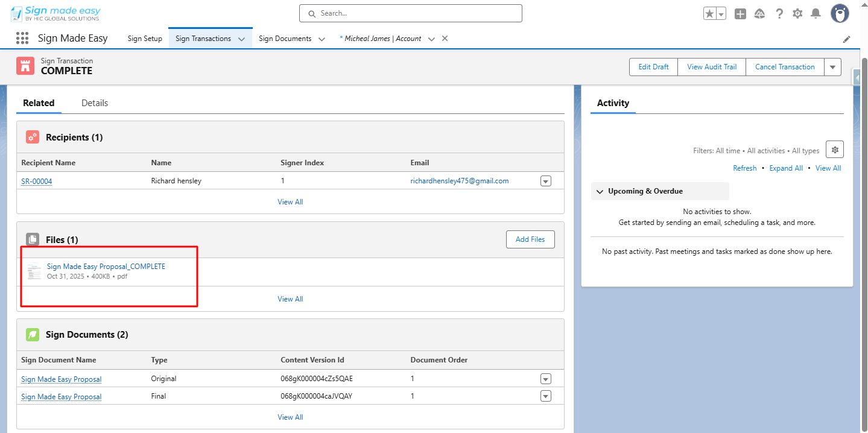Close the Micheal James Account tab
868x433 pixels.
pyautogui.click(x=444, y=38)
